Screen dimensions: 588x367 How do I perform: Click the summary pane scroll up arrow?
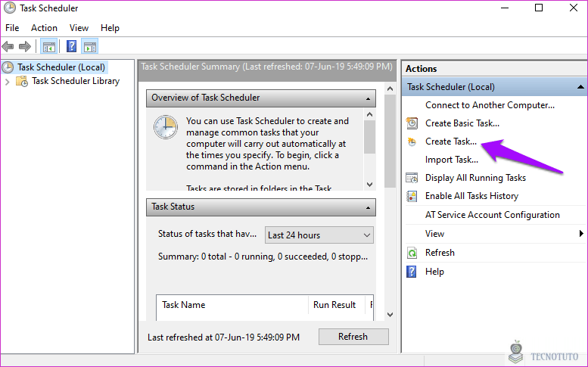coord(390,89)
